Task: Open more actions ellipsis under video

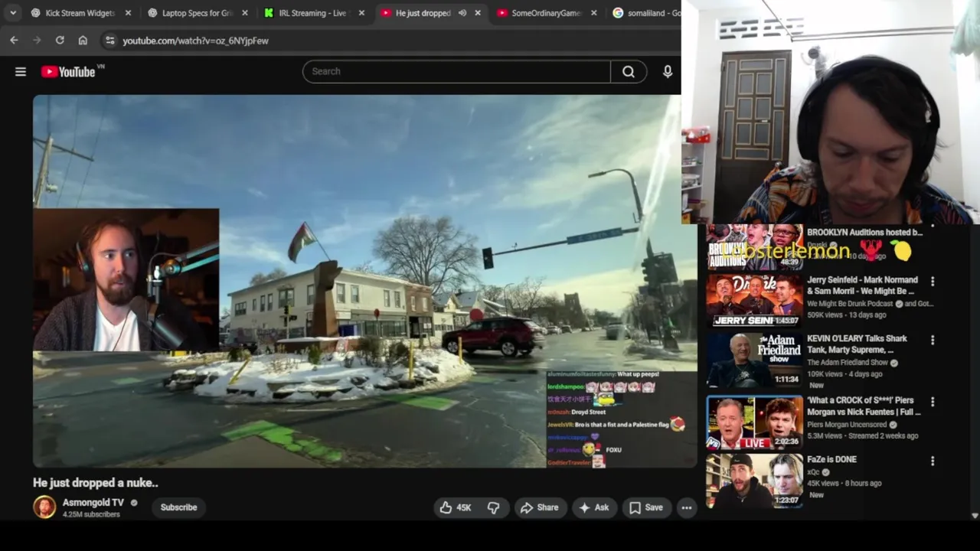Action: click(x=687, y=507)
